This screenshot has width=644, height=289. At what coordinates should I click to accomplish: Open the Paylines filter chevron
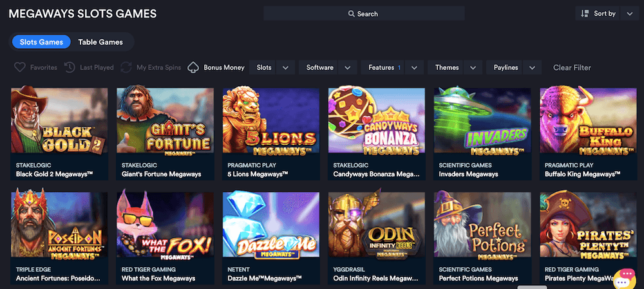[x=533, y=68]
